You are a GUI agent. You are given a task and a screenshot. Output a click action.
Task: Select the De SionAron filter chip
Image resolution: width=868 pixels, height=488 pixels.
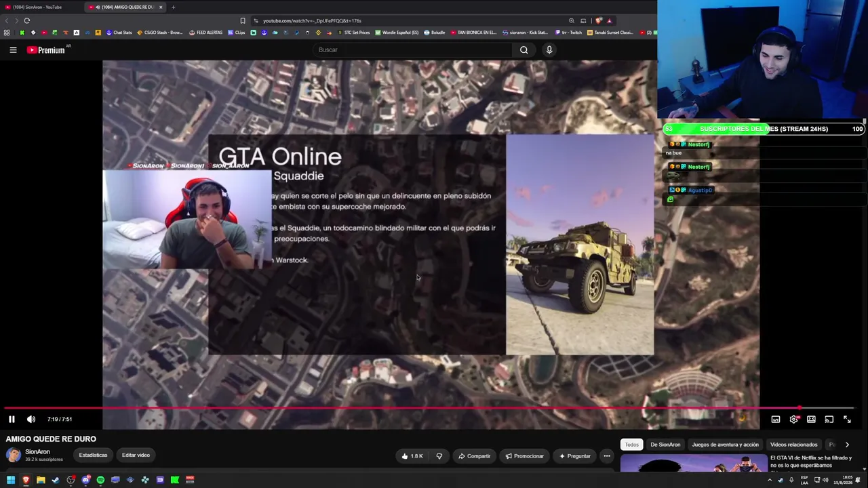[665, 445]
